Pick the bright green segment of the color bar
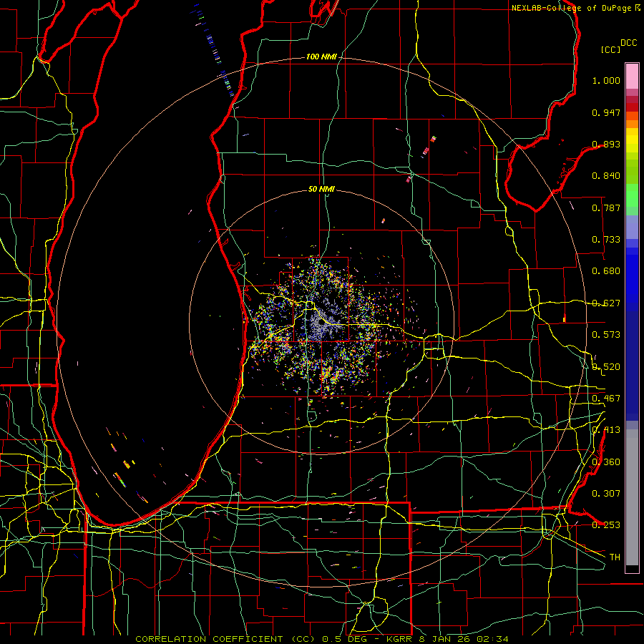Viewport: 644px width, 644px height. (632, 195)
